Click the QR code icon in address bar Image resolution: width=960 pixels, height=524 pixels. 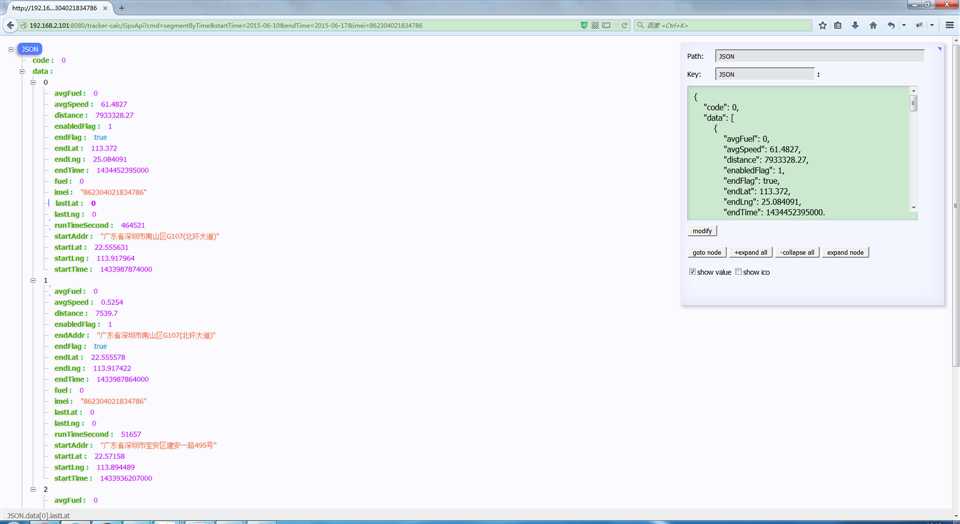[594, 25]
